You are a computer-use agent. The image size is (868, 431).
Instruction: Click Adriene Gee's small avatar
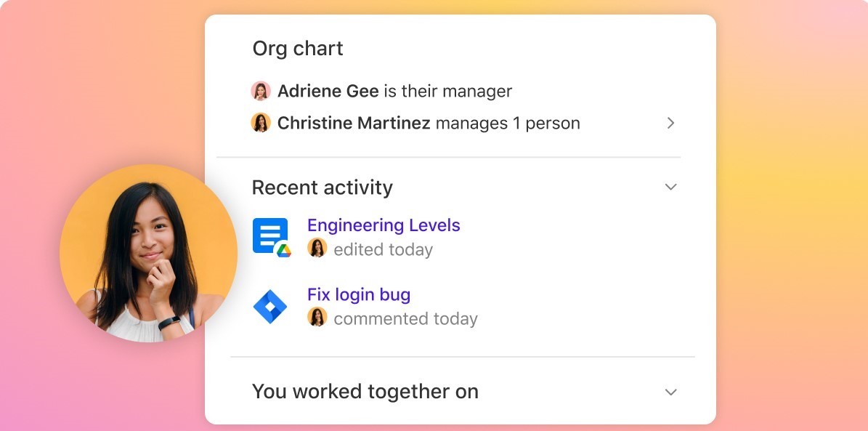(x=261, y=91)
